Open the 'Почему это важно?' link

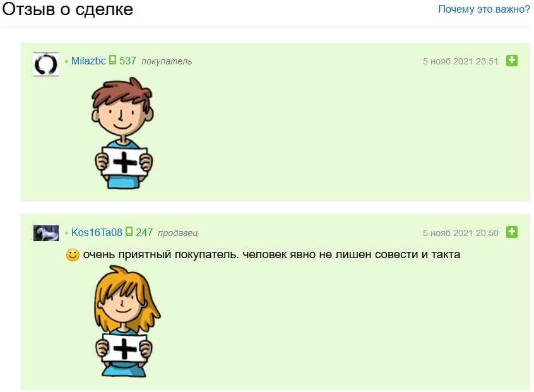(484, 9)
